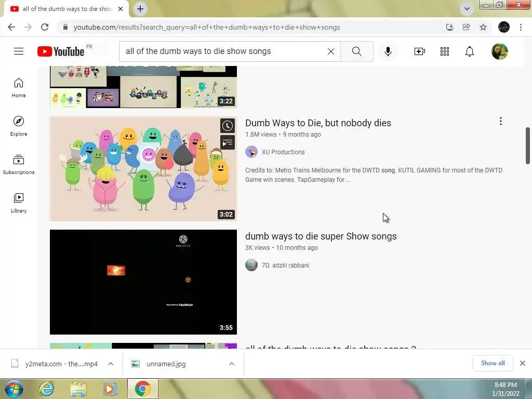Open Library in the sidebar
The image size is (532, 399).
click(x=19, y=203)
